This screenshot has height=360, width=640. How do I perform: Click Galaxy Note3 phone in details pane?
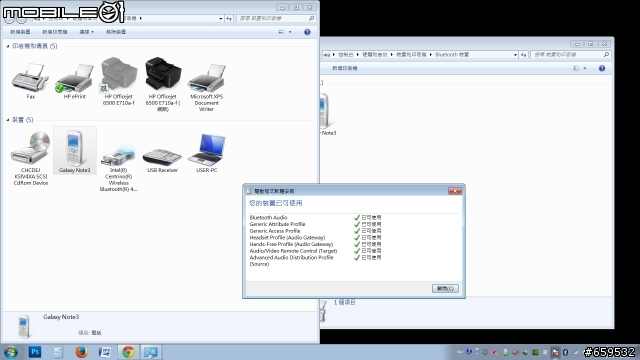coord(24,327)
